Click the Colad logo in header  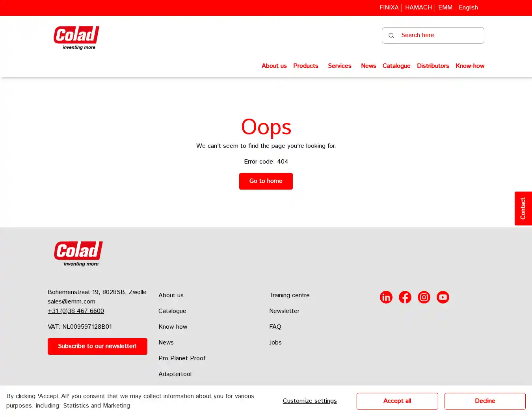click(x=76, y=38)
